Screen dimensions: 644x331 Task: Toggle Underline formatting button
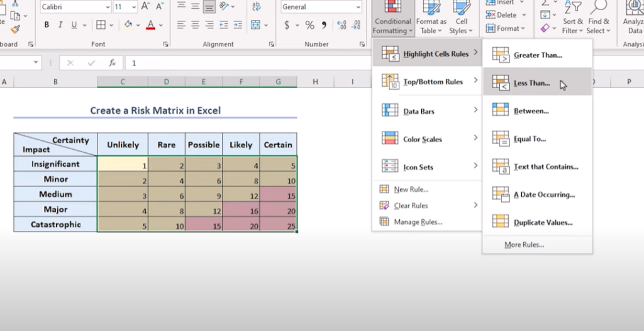point(74,25)
